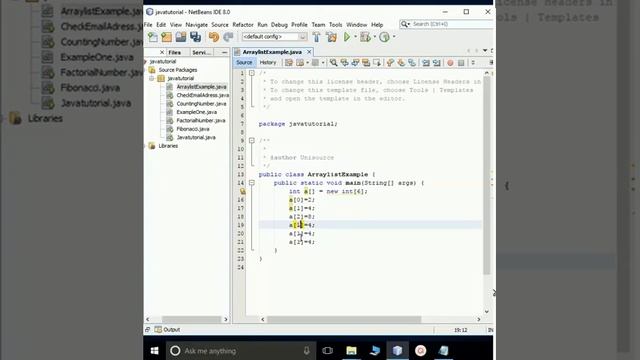This screenshot has height=360, width=640.
Task: Select CheckEmailAdress.java in project tree
Action: coord(202,95)
